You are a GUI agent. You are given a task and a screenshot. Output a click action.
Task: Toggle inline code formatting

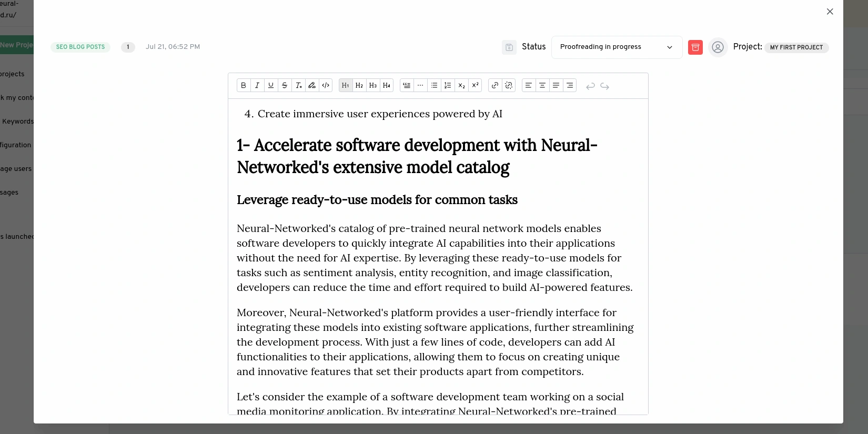click(326, 85)
